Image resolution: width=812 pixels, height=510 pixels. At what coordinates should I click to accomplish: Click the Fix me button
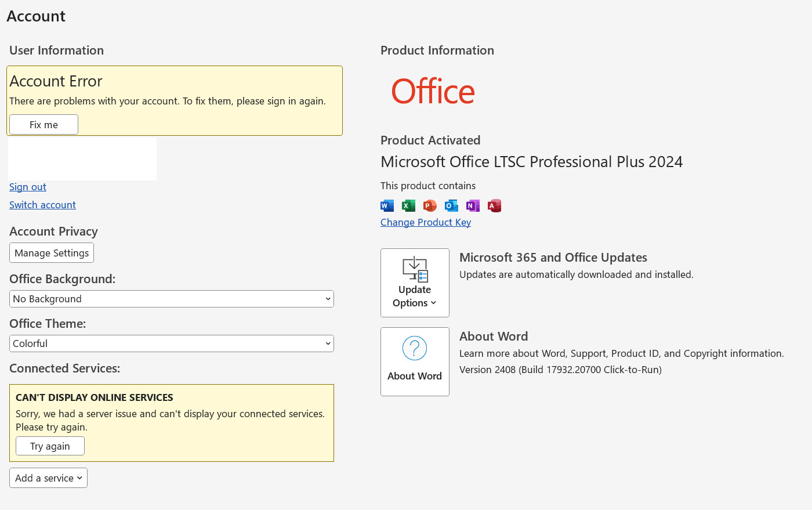click(43, 124)
